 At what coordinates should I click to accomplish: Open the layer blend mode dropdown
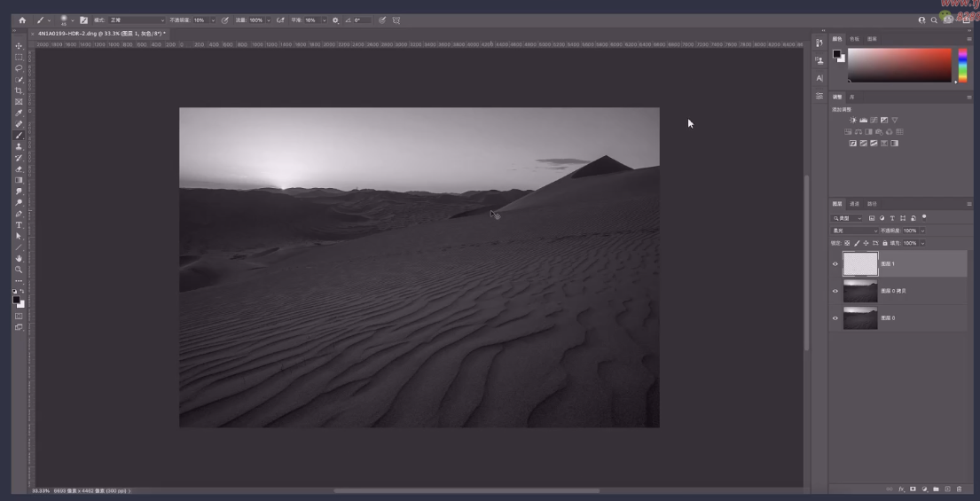(853, 231)
